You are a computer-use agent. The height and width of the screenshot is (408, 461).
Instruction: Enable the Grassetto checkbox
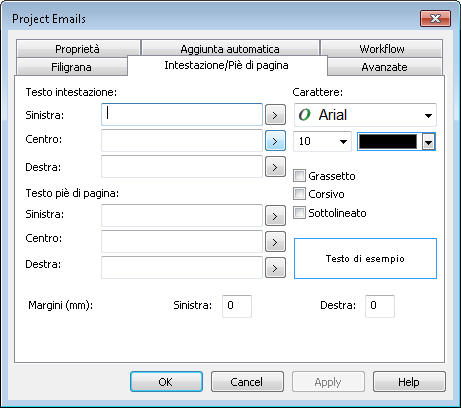(299, 176)
